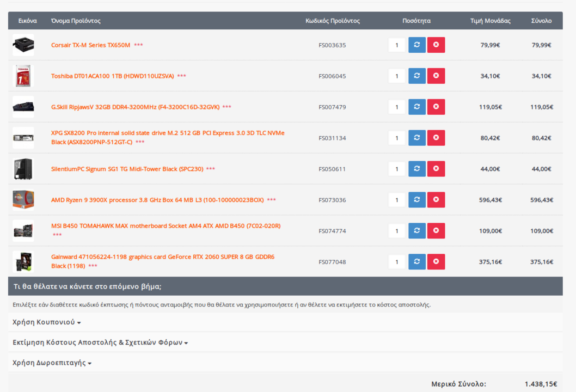Click the Σύνολο column header

(541, 21)
